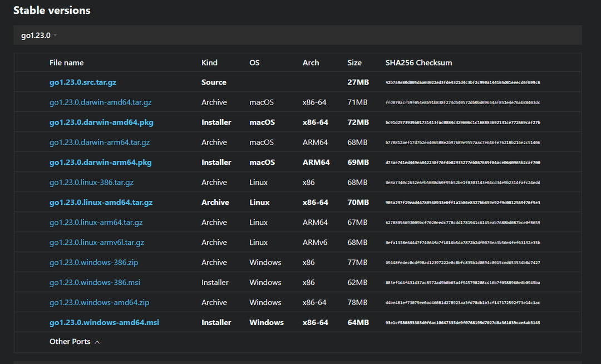Screen dimensions: 601x364
Task: Click the go1.23.0 version heading text
Action: (x=36, y=36)
